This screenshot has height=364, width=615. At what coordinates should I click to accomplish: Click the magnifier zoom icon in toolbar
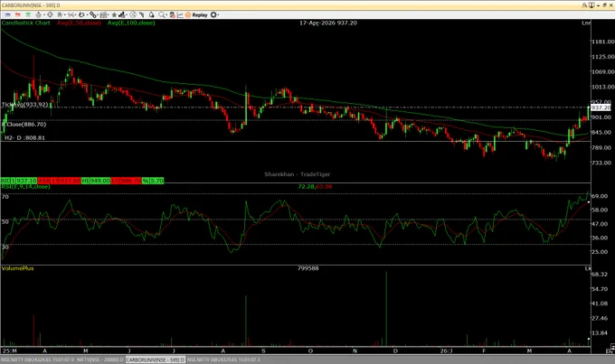[162, 14]
